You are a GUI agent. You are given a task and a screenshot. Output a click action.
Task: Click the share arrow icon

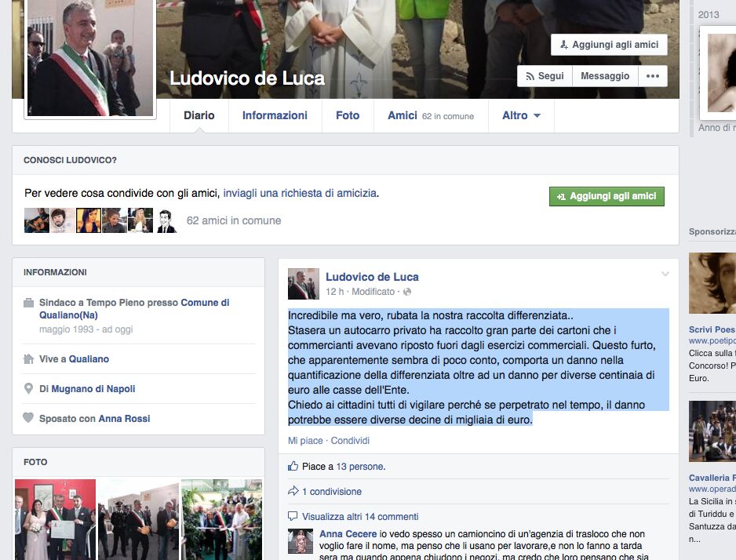(x=293, y=491)
